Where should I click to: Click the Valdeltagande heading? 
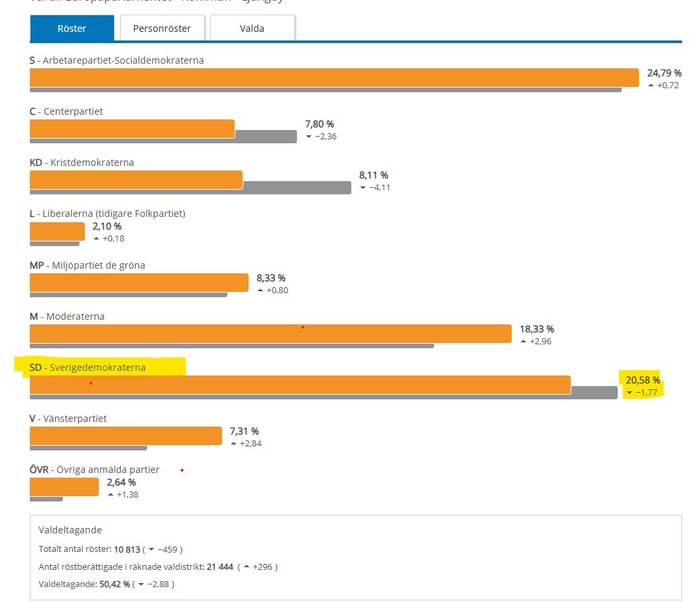tap(70, 530)
